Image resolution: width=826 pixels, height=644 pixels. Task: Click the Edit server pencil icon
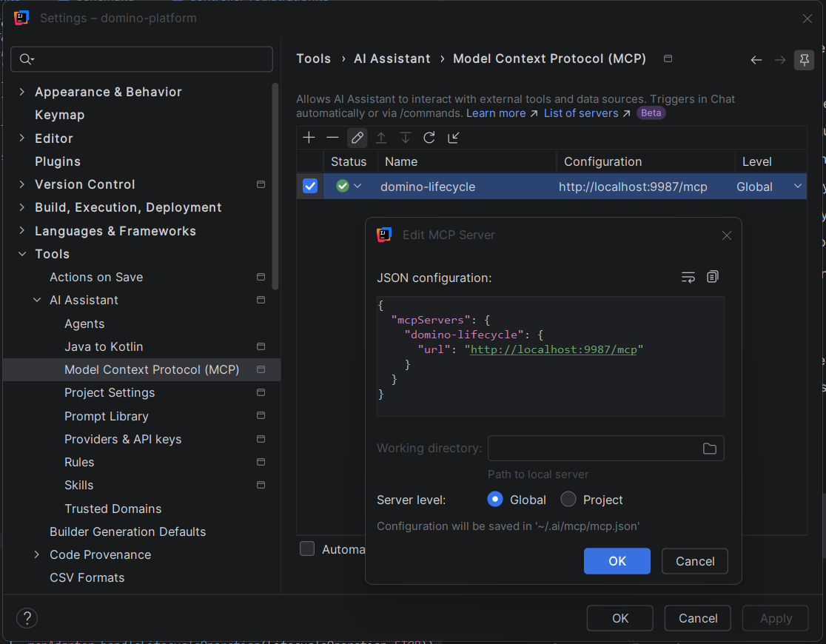pos(357,138)
